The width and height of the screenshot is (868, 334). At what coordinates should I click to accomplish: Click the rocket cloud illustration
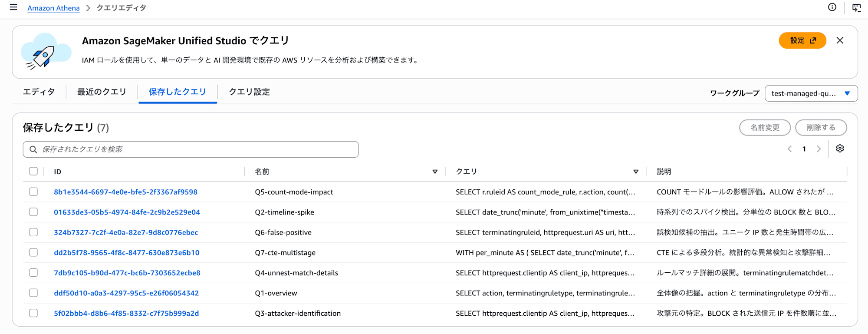[x=46, y=52]
